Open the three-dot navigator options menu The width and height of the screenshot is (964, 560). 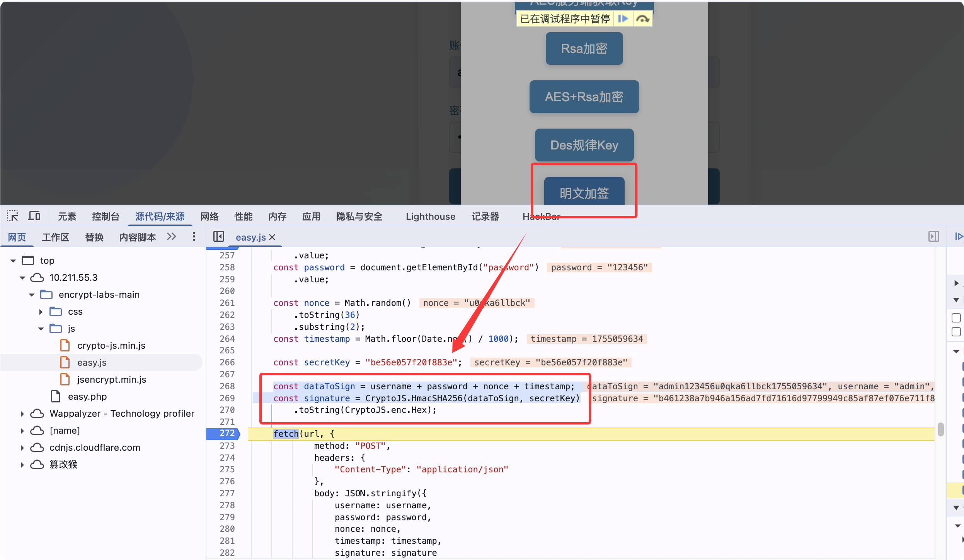(194, 236)
